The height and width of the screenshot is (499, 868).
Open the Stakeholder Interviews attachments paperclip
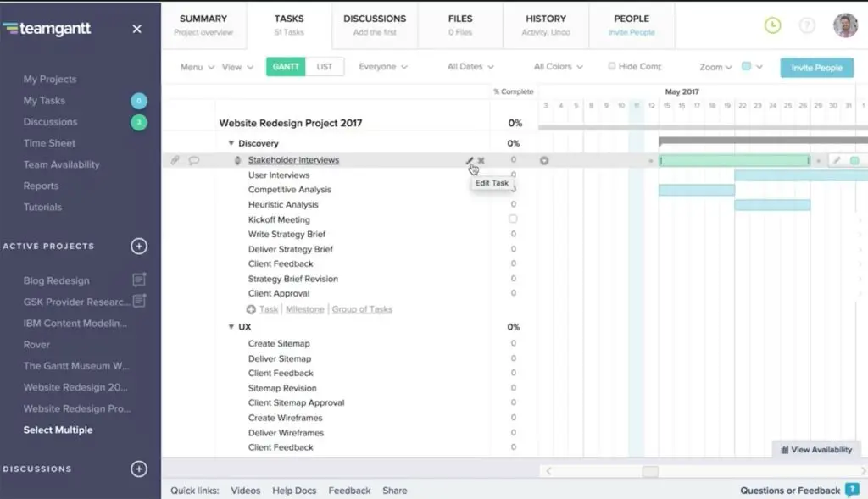175,160
